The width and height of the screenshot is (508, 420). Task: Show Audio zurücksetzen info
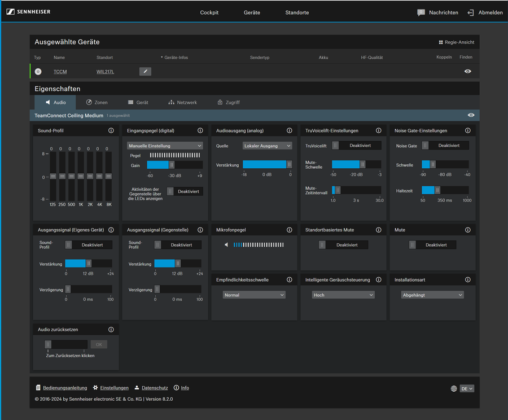click(x=111, y=330)
